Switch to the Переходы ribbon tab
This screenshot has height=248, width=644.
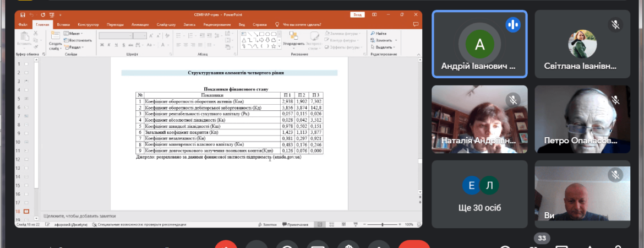click(x=115, y=25)
